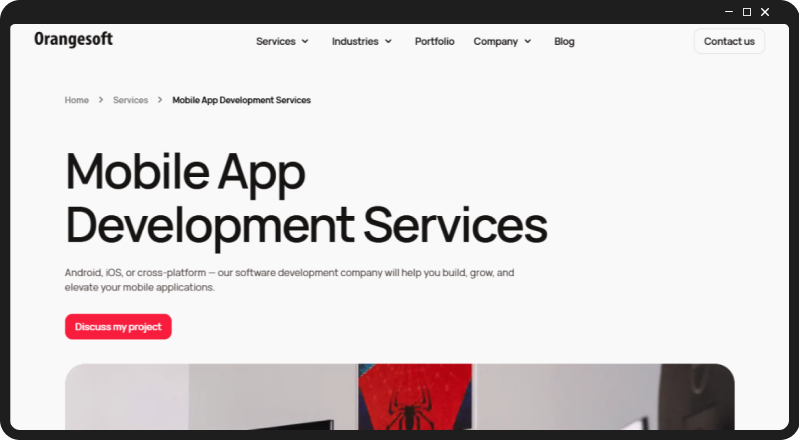Screen dimensions: 799x440
Task: Expand the chevron next to Services
Action: click(305, 42)
